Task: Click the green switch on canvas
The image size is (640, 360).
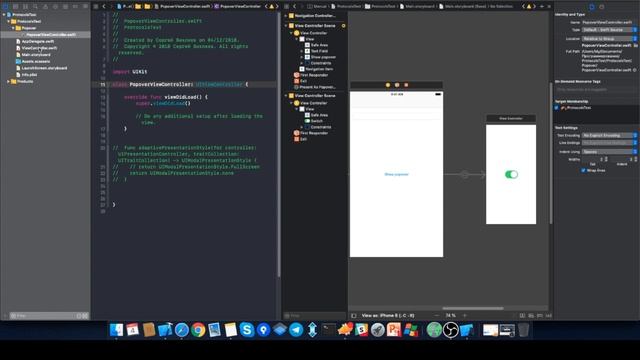Action: tap(511, 174)
